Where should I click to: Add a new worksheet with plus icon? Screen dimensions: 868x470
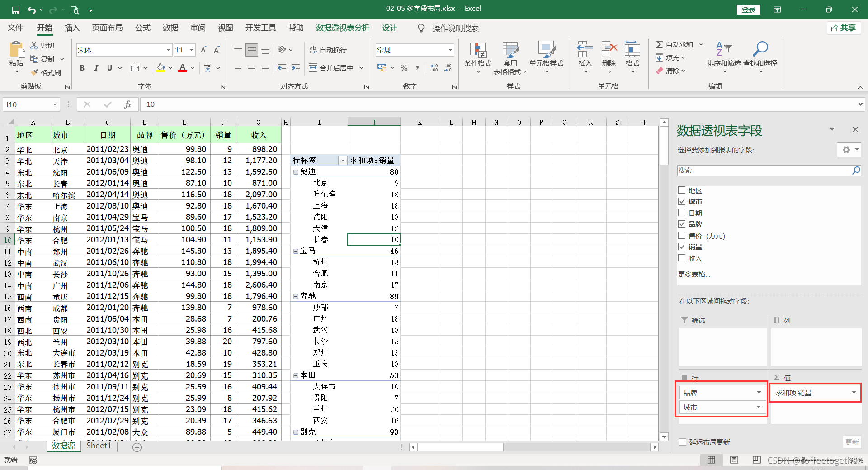tap(137, 447)
